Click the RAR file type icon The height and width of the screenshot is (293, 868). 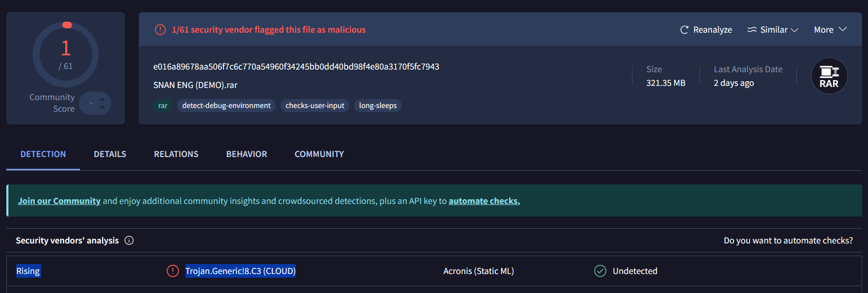[829, 76]
